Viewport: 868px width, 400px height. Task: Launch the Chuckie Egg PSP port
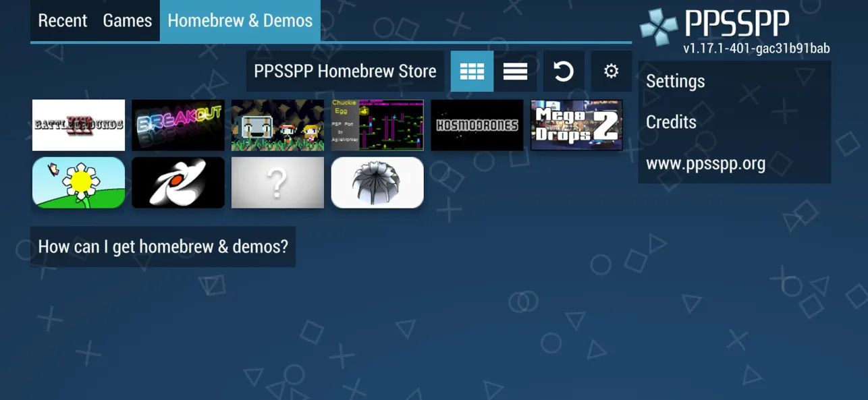point(377,125)
